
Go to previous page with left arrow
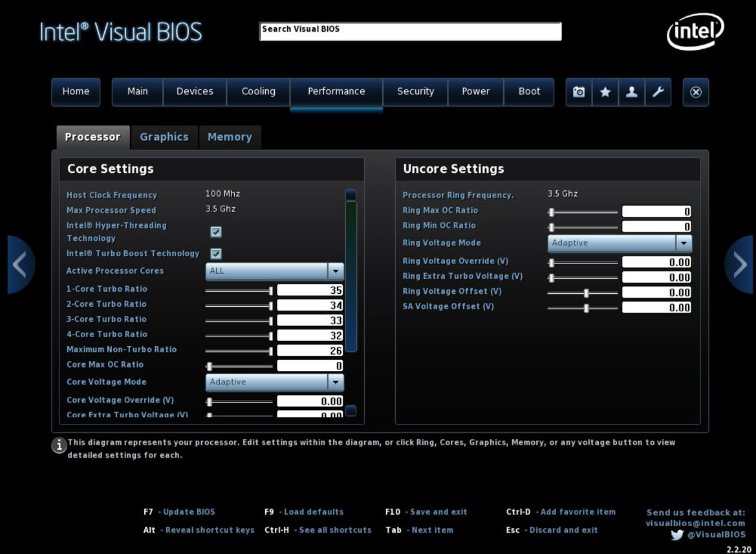(x=20, y=265)
